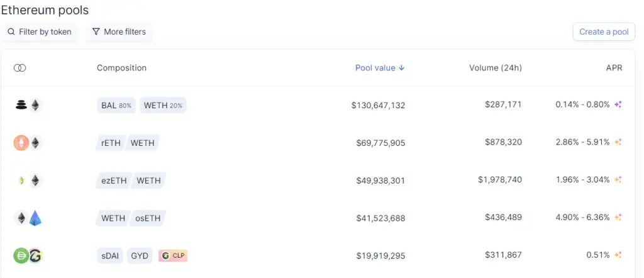Sort by Pool value column header

coord(380,68)
